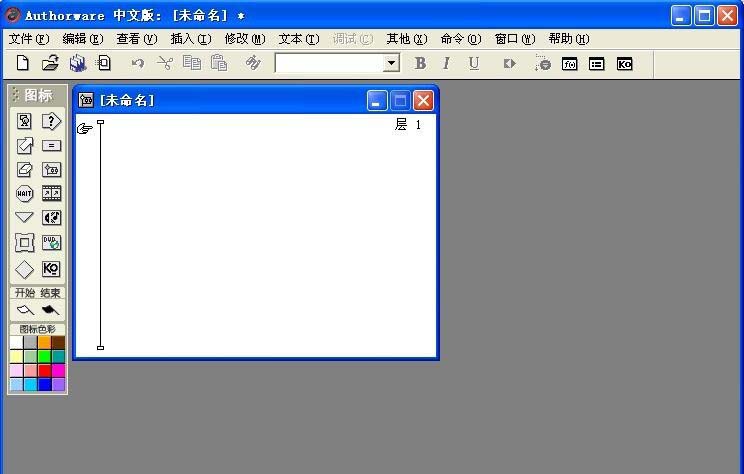Maximize the Authorware main window
Screen dimensions: 744x474
click(705, 16)
